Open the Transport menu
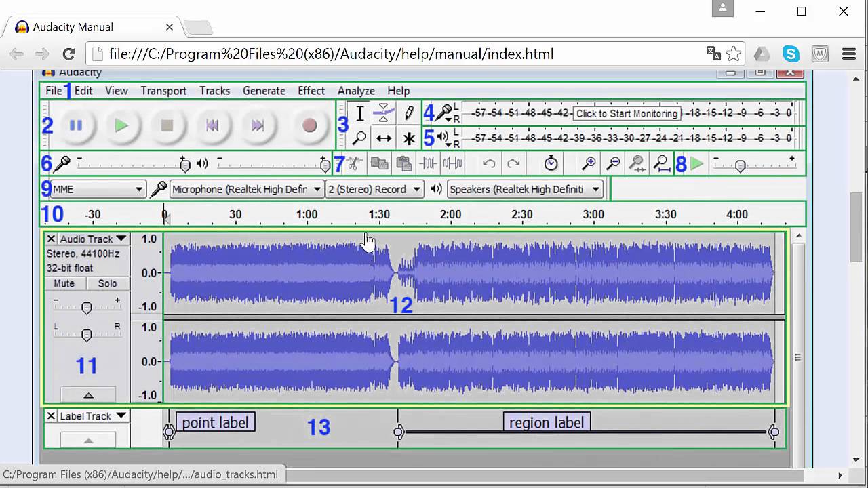 pyautogui.click(x=163, y=91)
